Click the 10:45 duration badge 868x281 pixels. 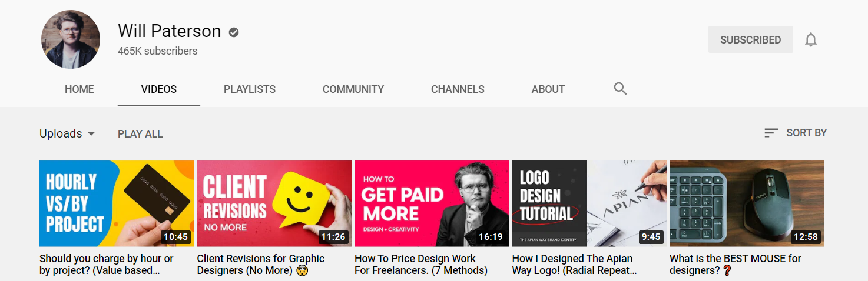pos(175,237)
